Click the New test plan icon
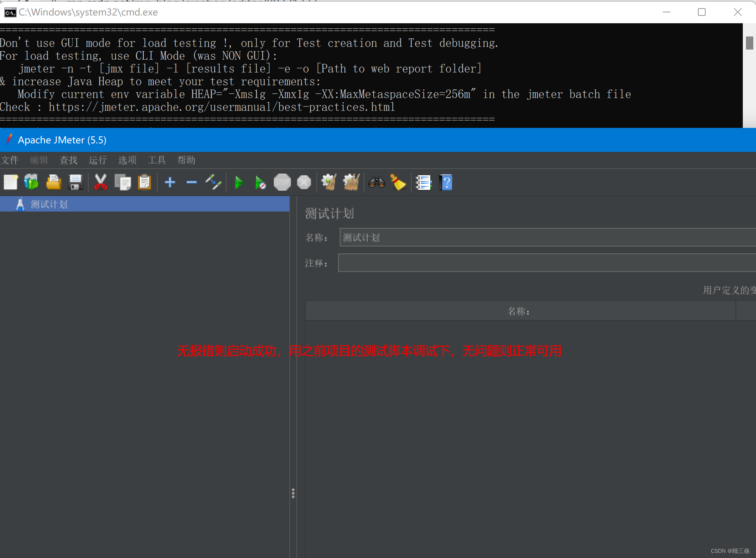 point(10,182)
